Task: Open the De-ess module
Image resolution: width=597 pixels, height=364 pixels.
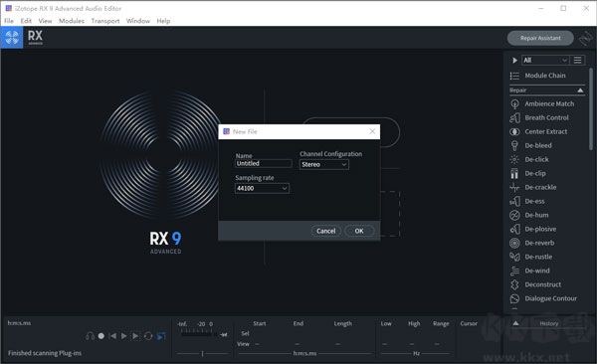Action: tap(527, 201)
